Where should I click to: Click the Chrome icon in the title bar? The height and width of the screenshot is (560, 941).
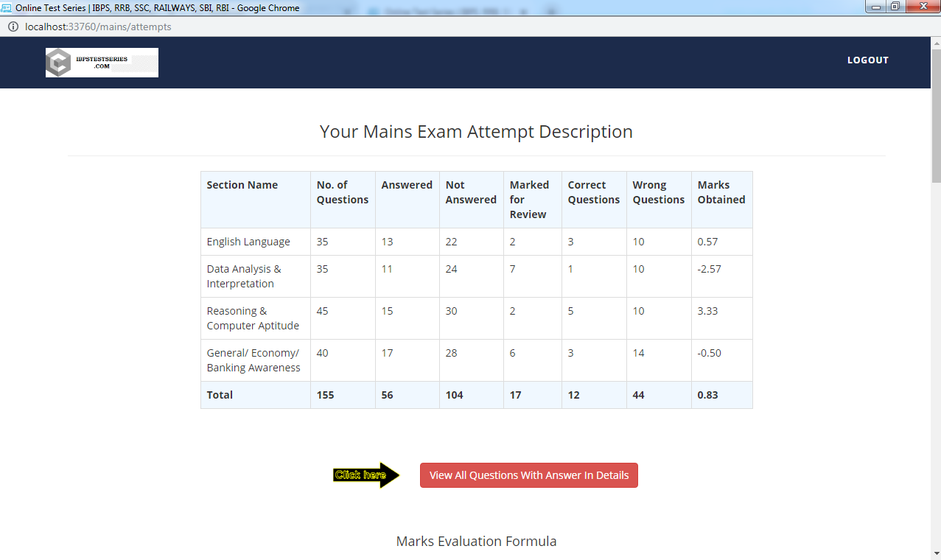coord(7,7)
